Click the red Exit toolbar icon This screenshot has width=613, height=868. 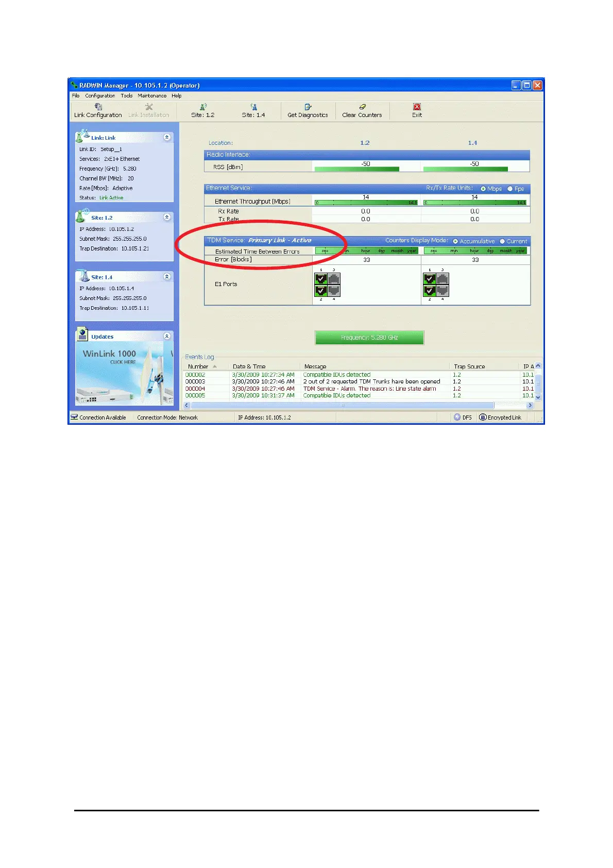pos(417,107)
